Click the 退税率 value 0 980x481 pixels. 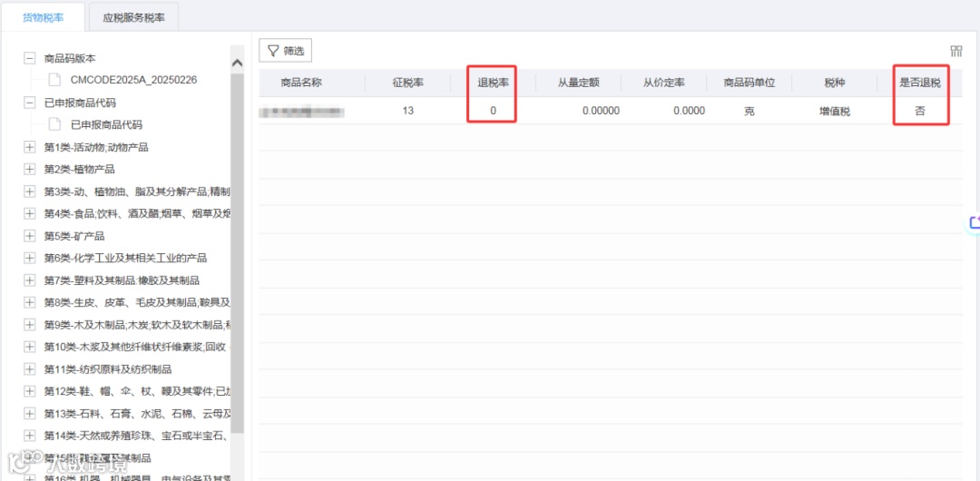493,112
